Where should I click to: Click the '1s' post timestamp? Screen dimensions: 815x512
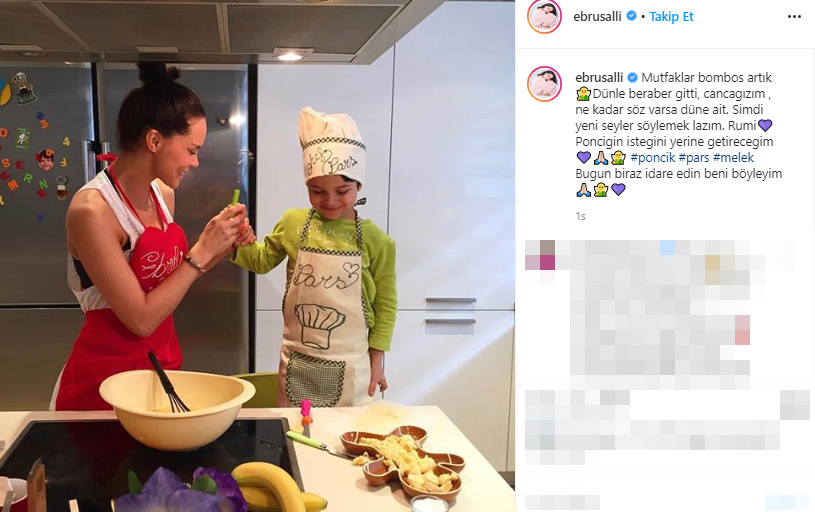click(581, 216)
